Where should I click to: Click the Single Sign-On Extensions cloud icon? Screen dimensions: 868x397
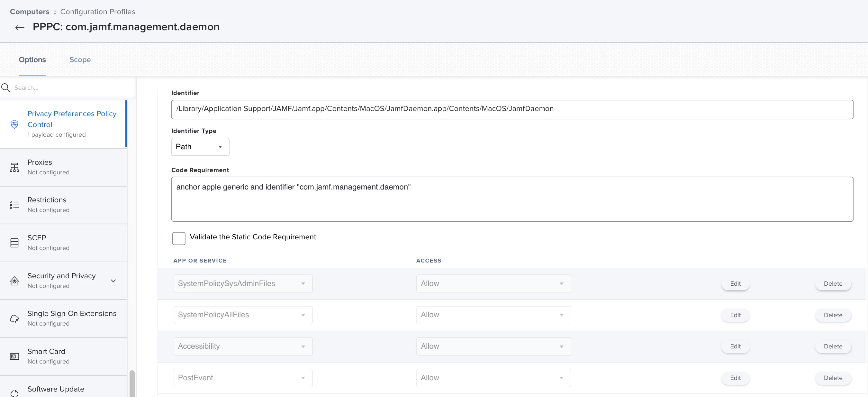(x=14, y=319)
